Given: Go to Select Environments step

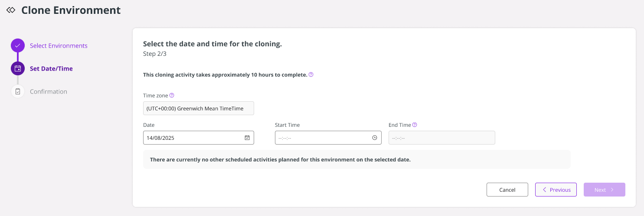Looking at the screenshot, I should [59, 45].
